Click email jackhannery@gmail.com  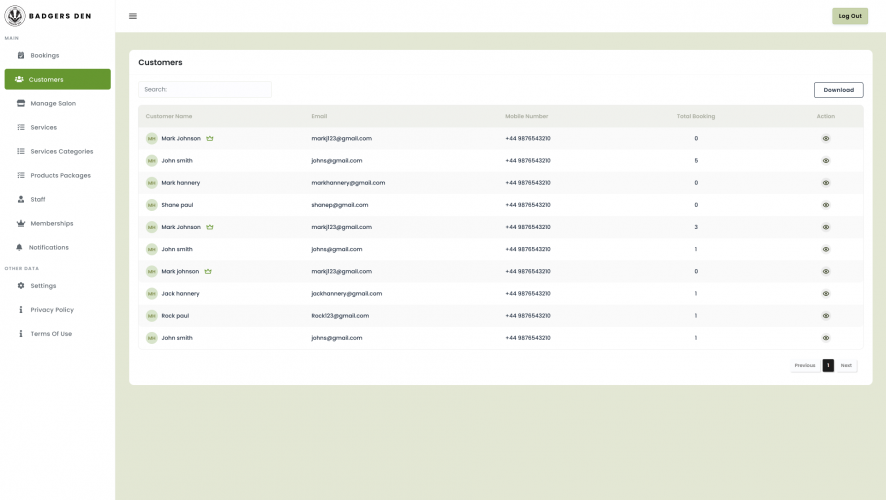point(346,294)
